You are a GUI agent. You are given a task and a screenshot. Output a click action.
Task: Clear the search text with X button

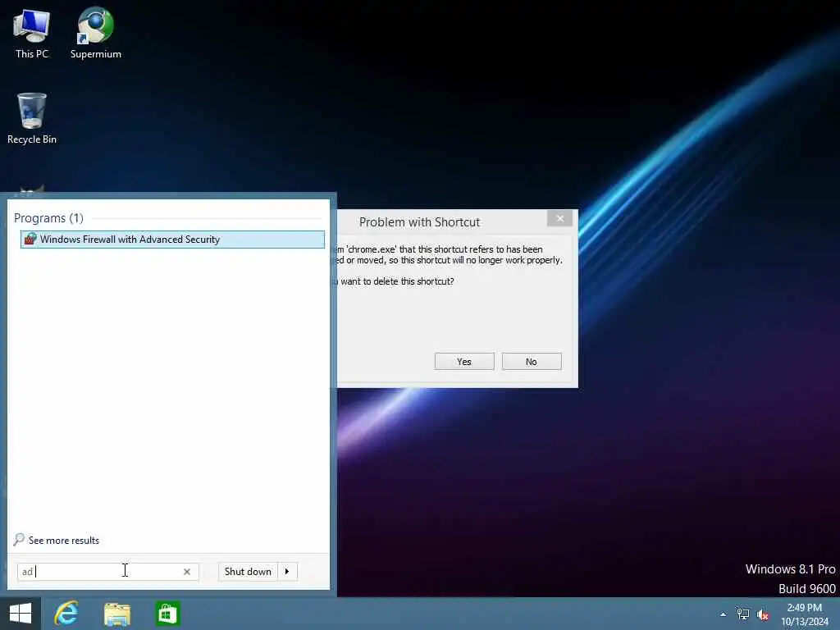click(x=187, y=572)
